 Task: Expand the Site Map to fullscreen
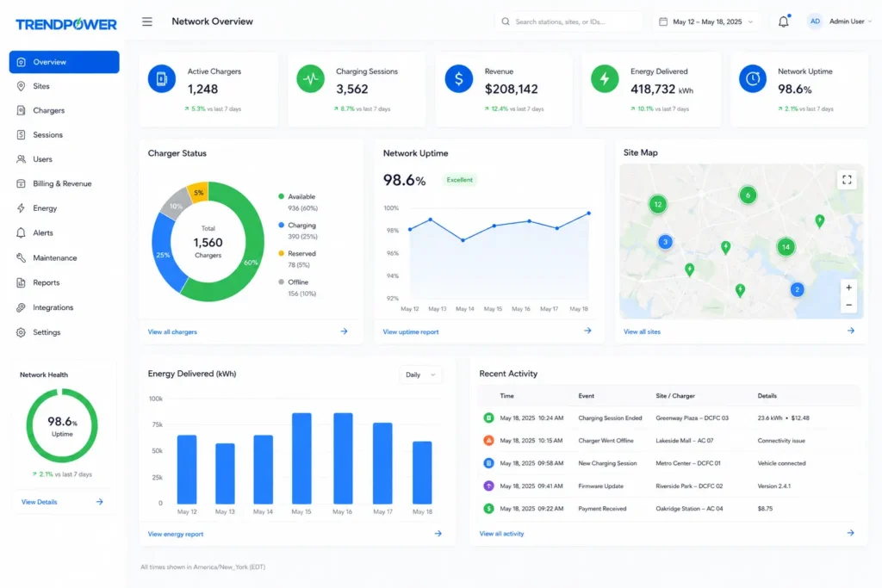(x=847, y=180)
